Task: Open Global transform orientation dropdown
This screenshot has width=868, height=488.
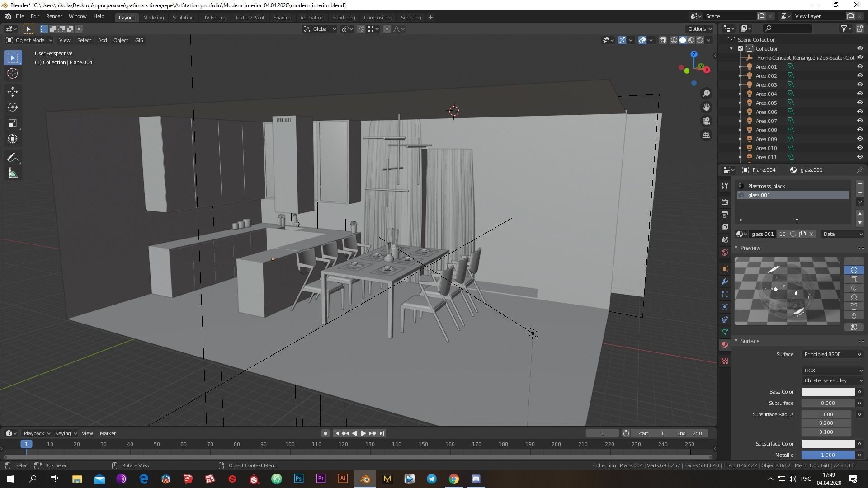Action: 320,29
